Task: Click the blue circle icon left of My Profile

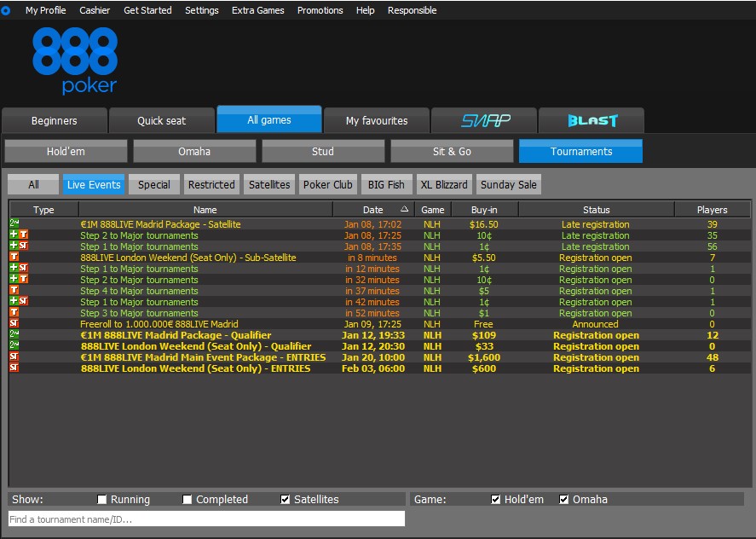Action: pyautogui.click(x=6, y=10)
